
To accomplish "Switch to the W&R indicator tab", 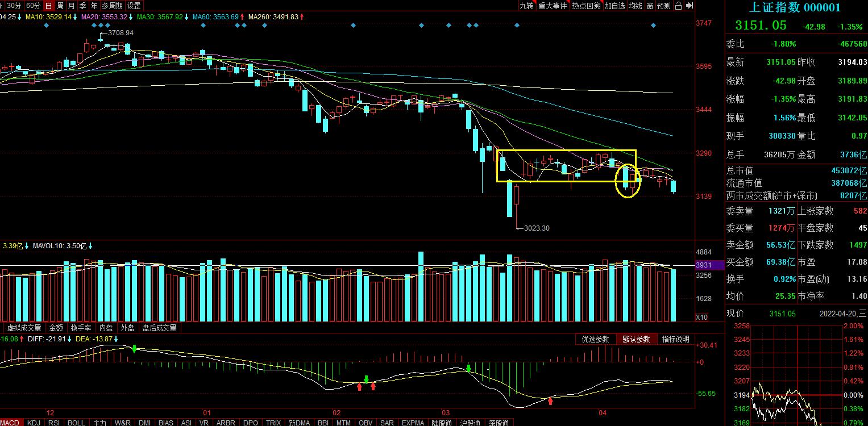I will click(122, 423).
